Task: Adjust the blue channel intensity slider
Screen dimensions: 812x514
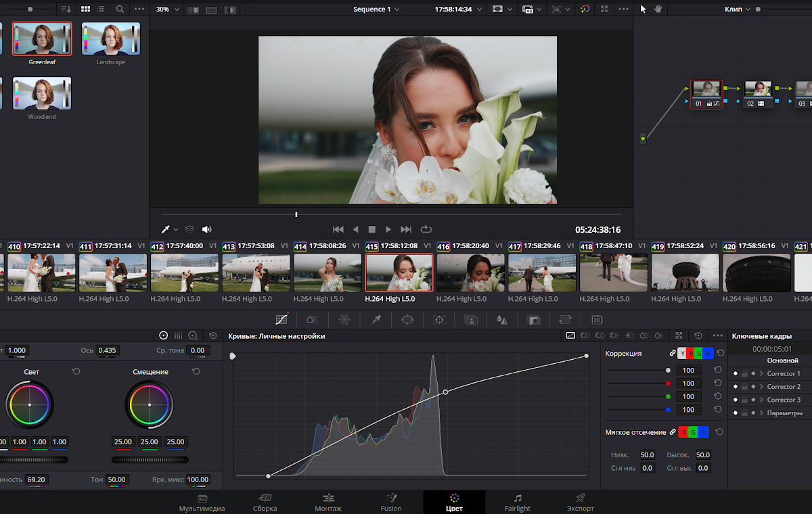Action: coord(639,410)
